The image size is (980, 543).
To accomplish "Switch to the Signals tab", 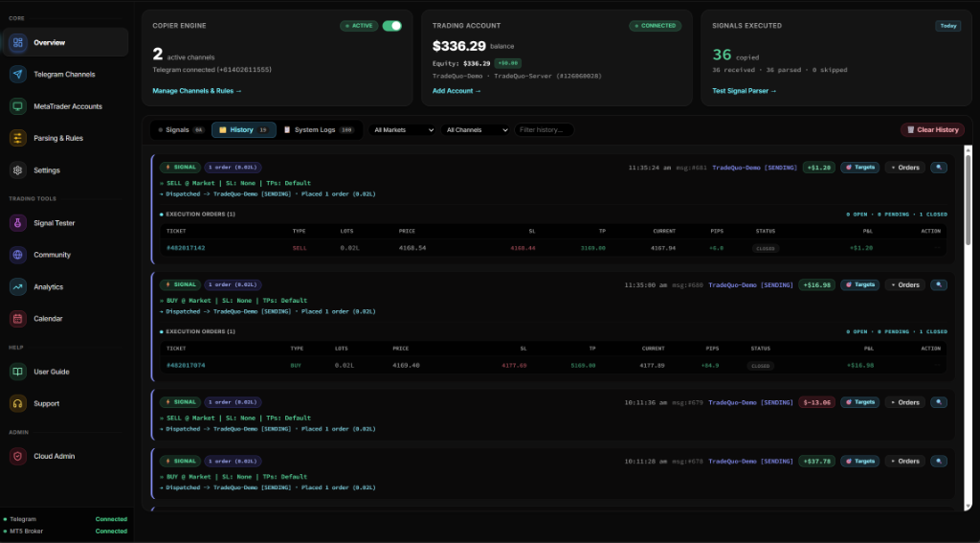I will 181,130.
